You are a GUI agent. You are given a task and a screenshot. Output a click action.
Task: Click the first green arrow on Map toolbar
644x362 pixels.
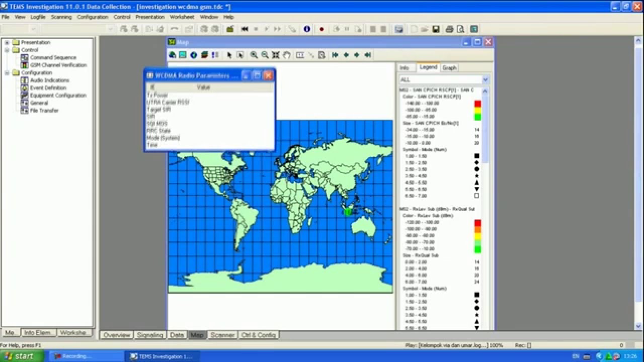click(x=335, y=55)
